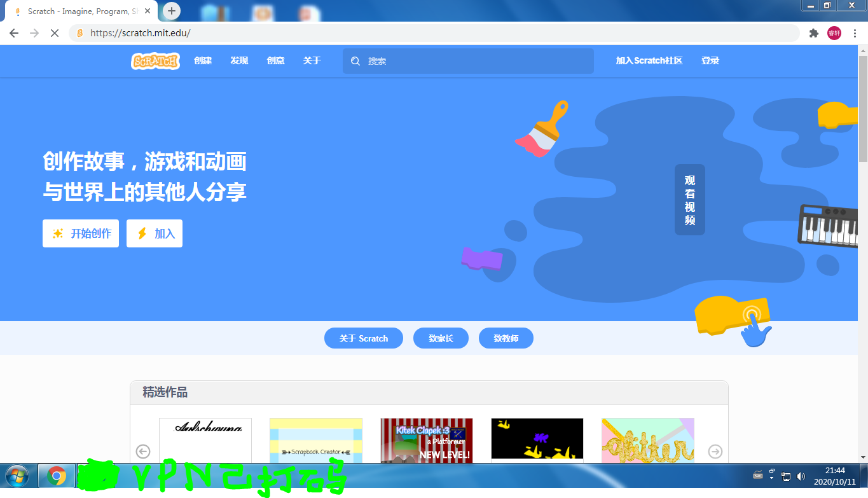Open the 发现 menu item

pos(239,61)
